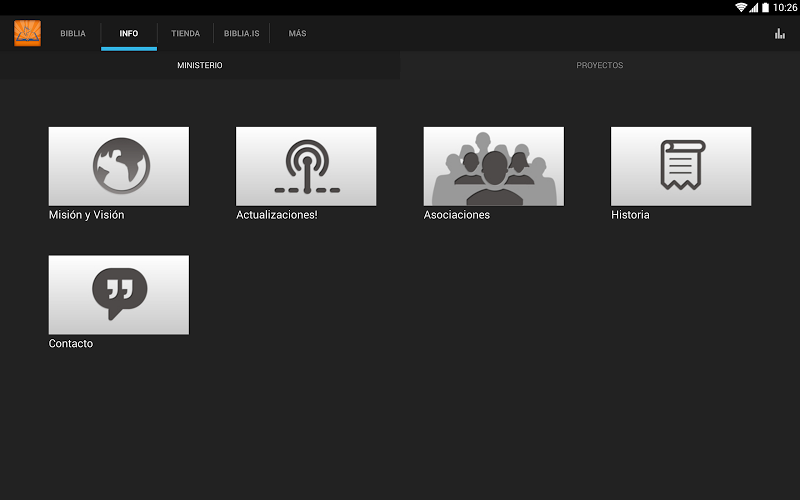Tap the battery status icon
This screenshot has width=800, height=500.
[x=765, y=7]
